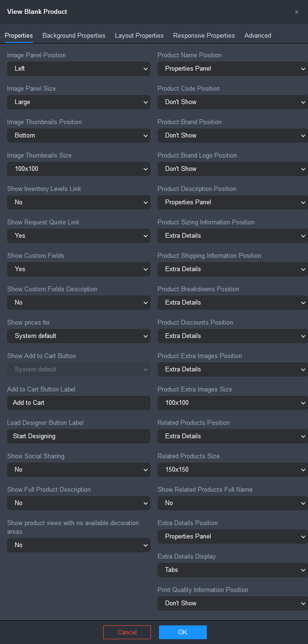Close the View Blank Product dialog
This screenshot has height=644, width=308.
(297, 12)
